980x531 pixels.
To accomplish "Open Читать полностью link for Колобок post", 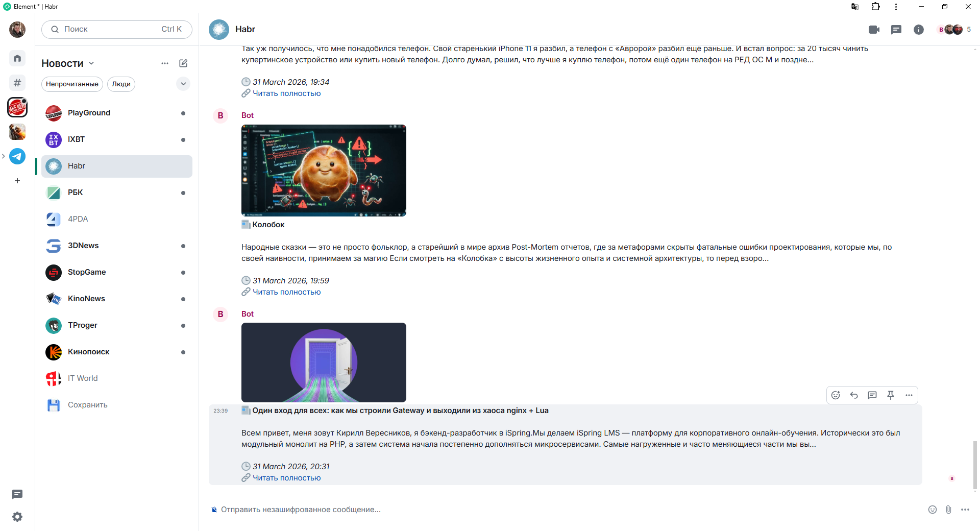I will pos(286,292).
